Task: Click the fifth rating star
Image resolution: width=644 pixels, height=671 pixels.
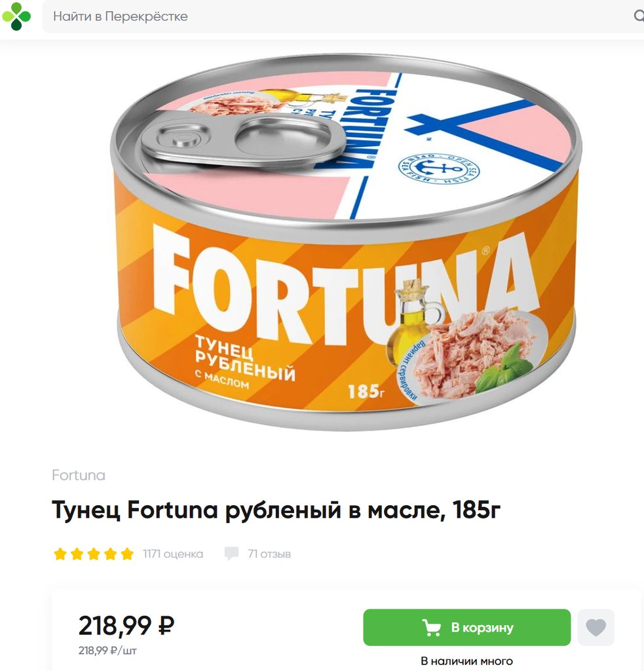Action: click(127, 554)
